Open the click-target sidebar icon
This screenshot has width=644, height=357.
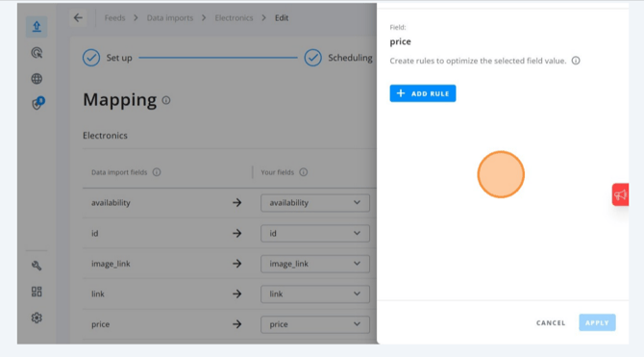37,53
